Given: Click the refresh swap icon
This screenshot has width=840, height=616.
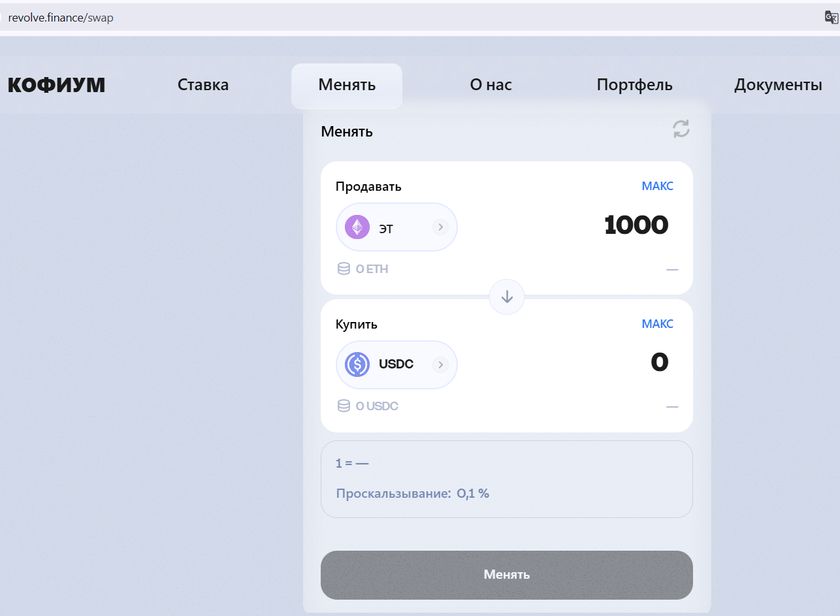Looking at the screenshot, I should pos(681,129).
